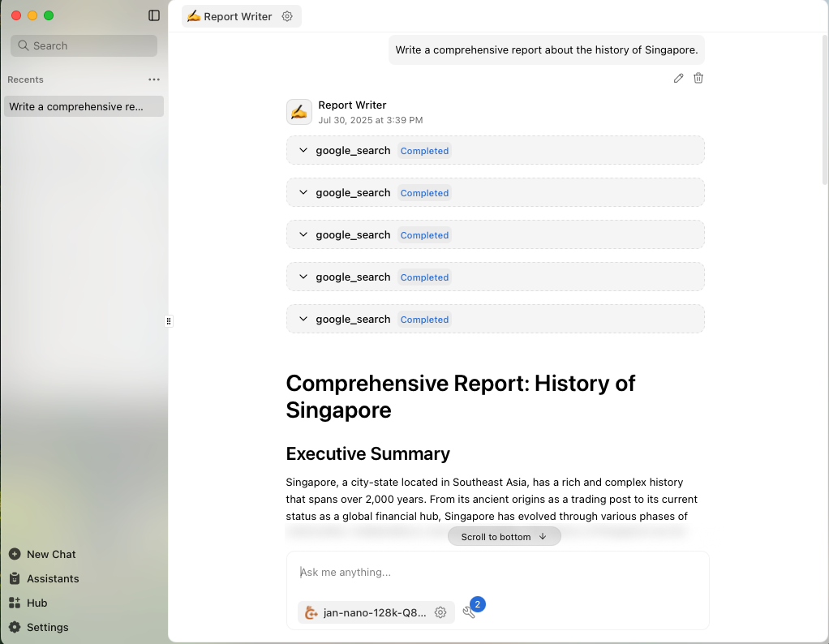The height and width of the screenshot is (644, 829).
Task: Open the jan-nano-128k-Q8 model selector
Action: 376,612
